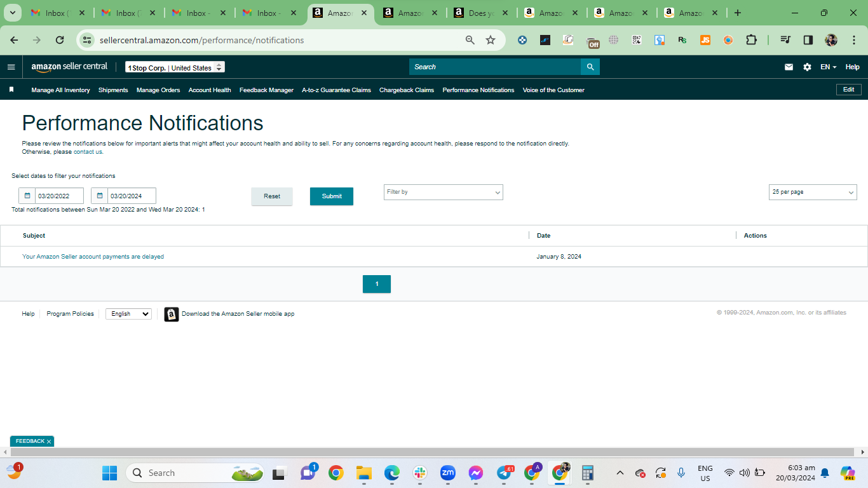Viewport: 868px width, 488px height.
Task: Launch Calculator from the taskbar
Action: pos(588,473)
